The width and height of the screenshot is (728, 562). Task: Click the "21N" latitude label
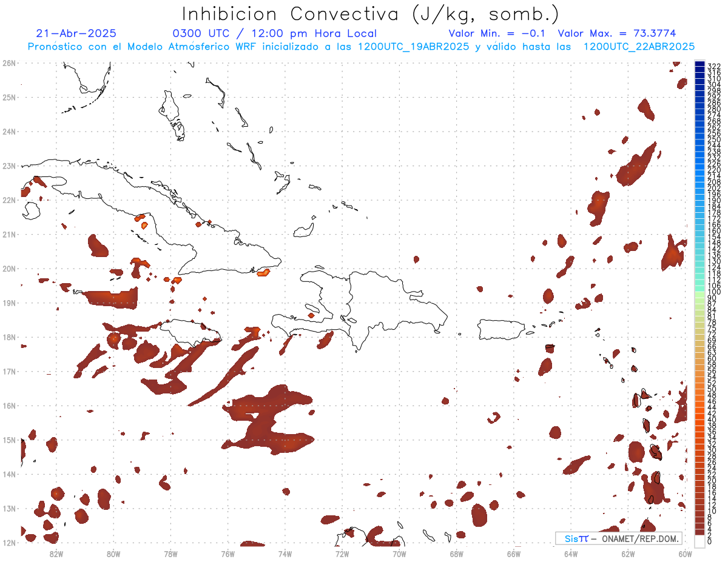point(8,234)
